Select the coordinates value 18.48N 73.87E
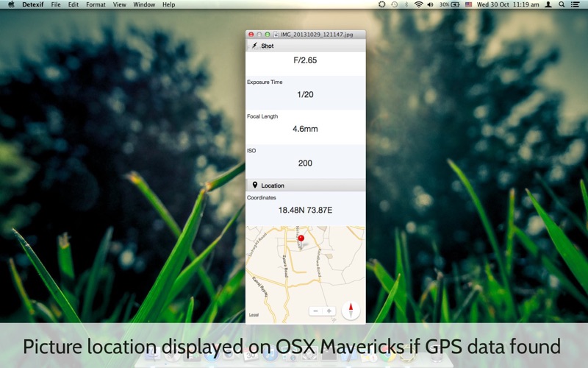 click(305, 210)
